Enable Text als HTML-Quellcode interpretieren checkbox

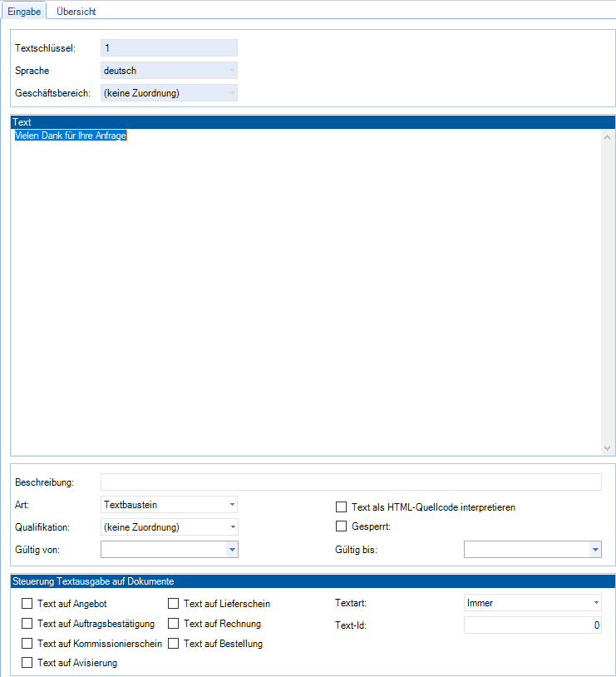[341, 507]
